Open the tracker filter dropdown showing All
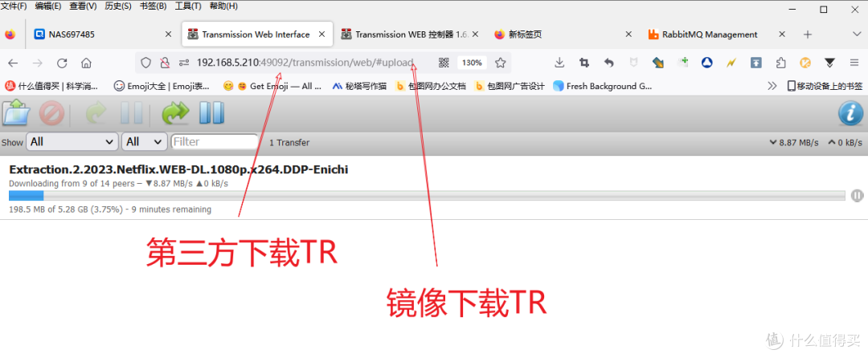This screenshot has height=358, width=868. coord(145,142)
